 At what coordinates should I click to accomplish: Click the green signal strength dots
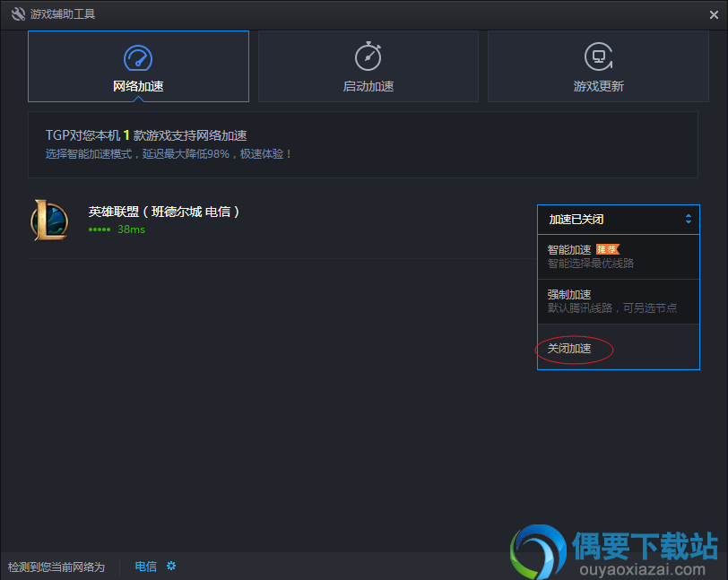[100, 229]
